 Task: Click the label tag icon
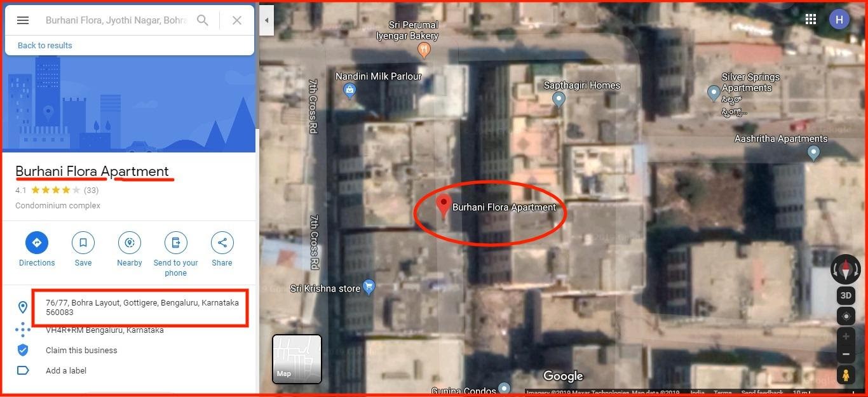pyautogui.click(x=23, y=370)
